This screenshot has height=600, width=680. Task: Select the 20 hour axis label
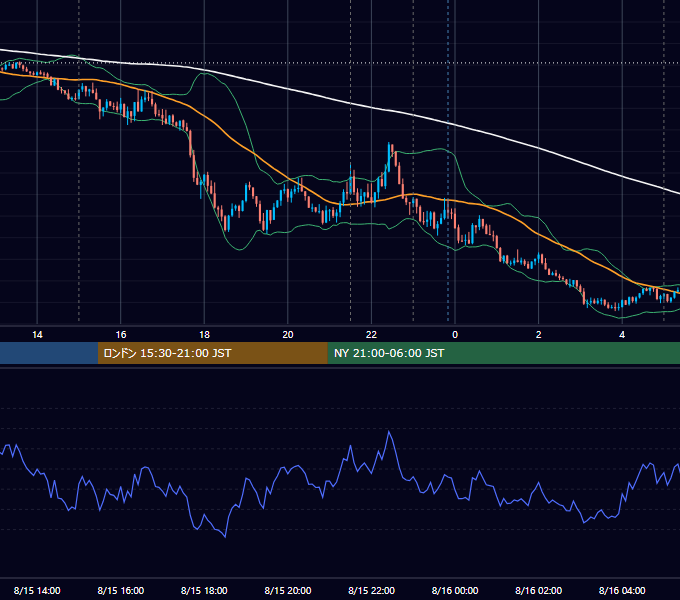click(288, 335)
